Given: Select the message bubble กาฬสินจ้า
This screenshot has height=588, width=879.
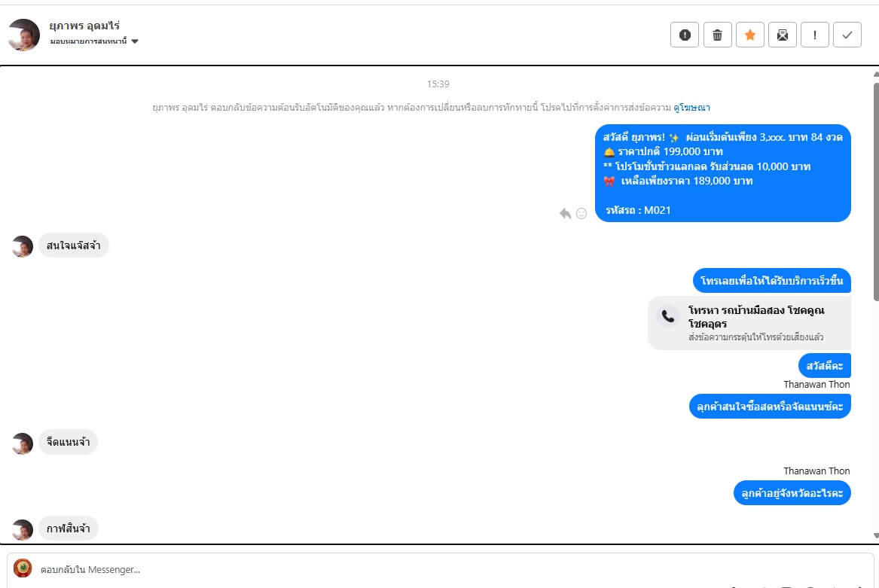Looking at the screenshot, I should coord(69,528).
